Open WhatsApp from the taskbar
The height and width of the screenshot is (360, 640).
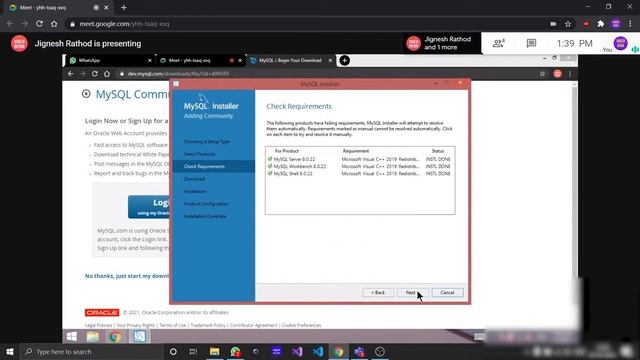coord(235,351)
